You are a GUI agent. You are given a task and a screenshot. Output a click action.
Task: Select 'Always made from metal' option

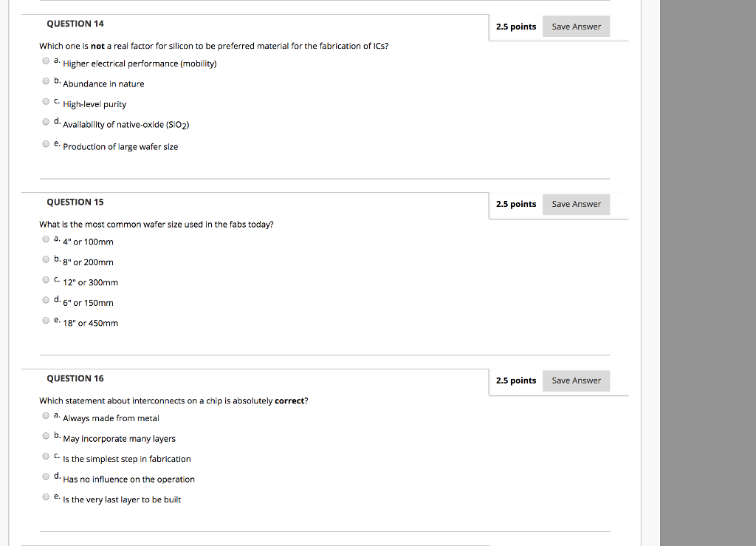[x=45, y=415]
